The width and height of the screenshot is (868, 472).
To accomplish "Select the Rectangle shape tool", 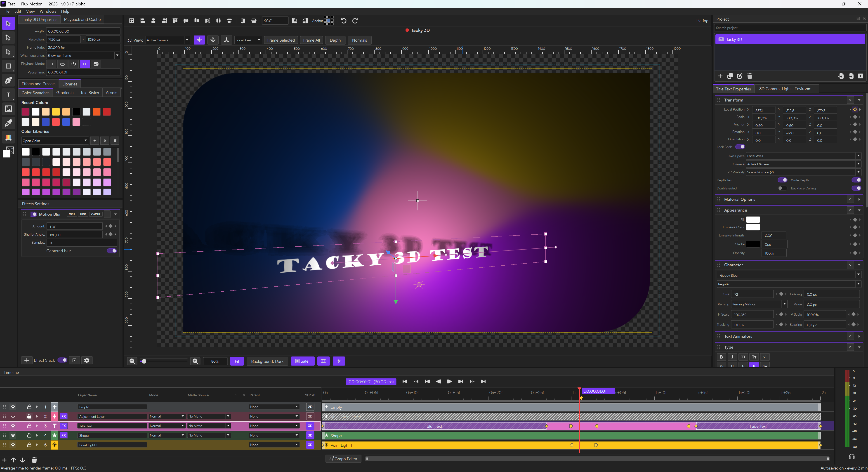I will pos(8,66).
